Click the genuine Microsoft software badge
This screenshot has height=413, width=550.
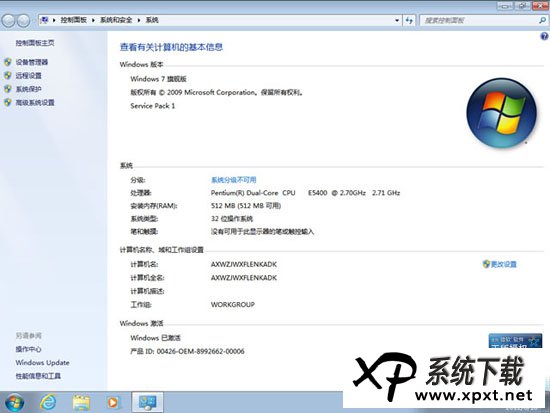515,341
